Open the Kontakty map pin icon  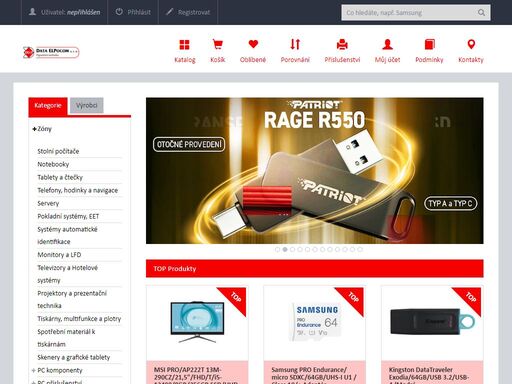click(x=471, y=44)
